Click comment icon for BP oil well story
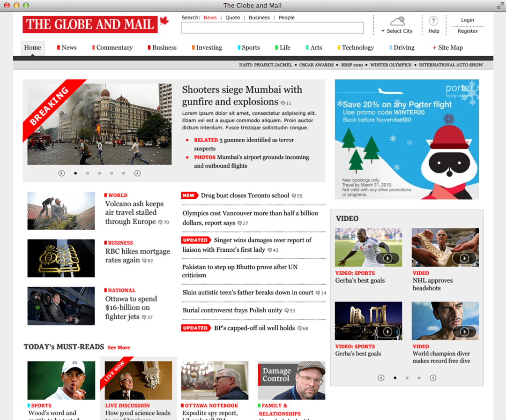506x420 pixels. point(299,328)
